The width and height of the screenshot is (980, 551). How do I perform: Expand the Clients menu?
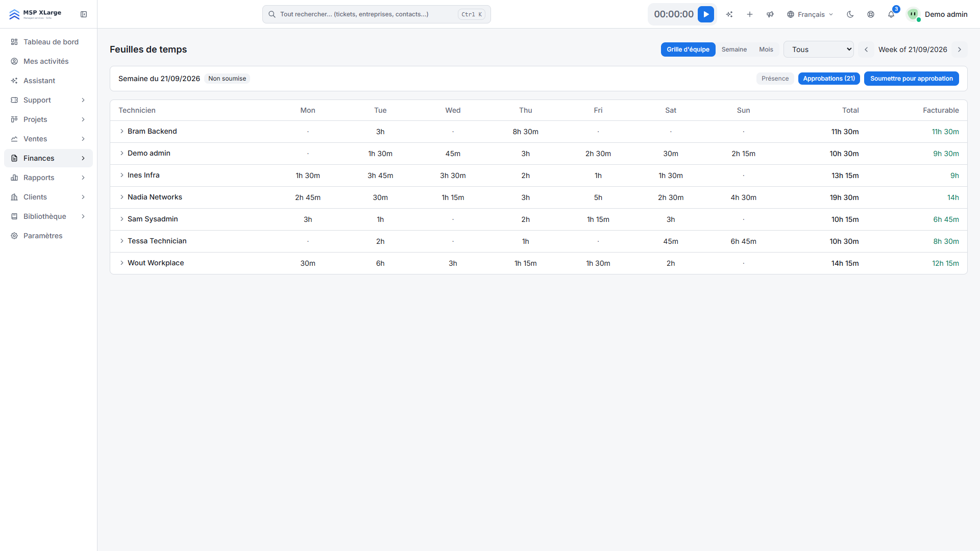[48, 197]
